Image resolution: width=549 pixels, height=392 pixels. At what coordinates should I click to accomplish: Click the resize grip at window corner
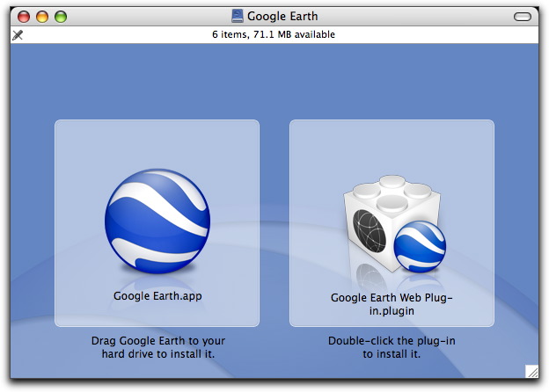click(x=532, y=371)
